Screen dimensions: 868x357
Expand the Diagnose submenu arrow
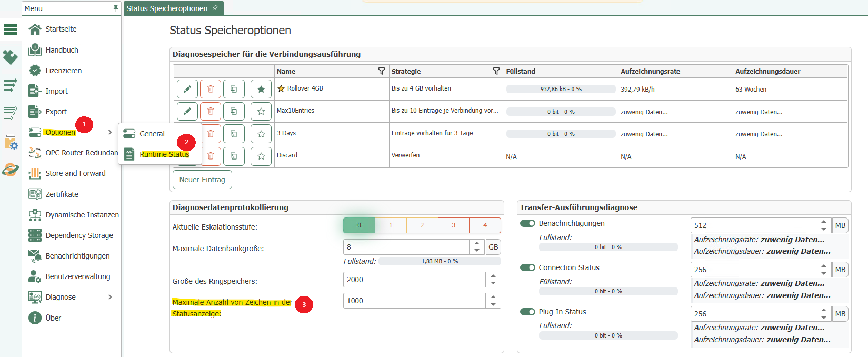pyautogui.click(x=110, y=297)
